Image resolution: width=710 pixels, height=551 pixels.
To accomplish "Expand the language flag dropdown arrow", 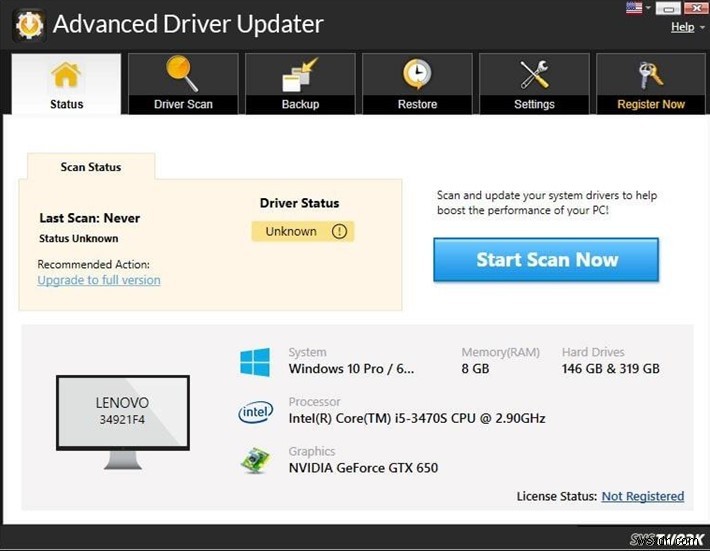I will pos(648,8).
